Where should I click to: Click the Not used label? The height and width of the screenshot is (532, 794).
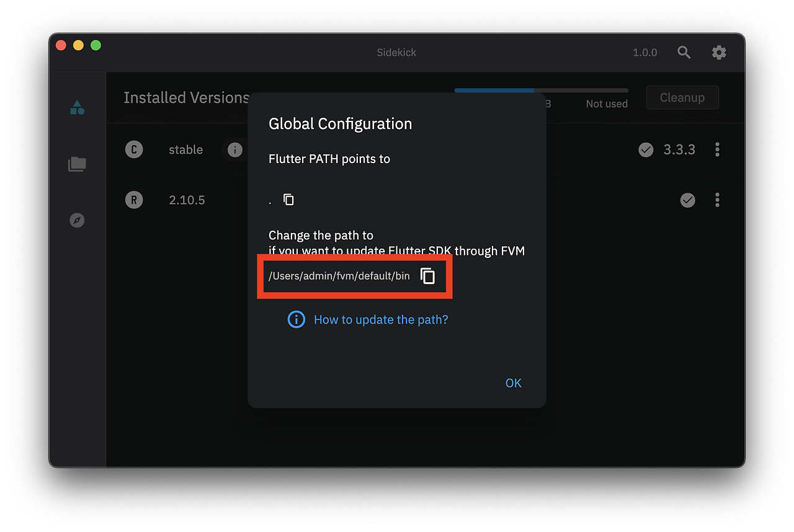[607, 104]
